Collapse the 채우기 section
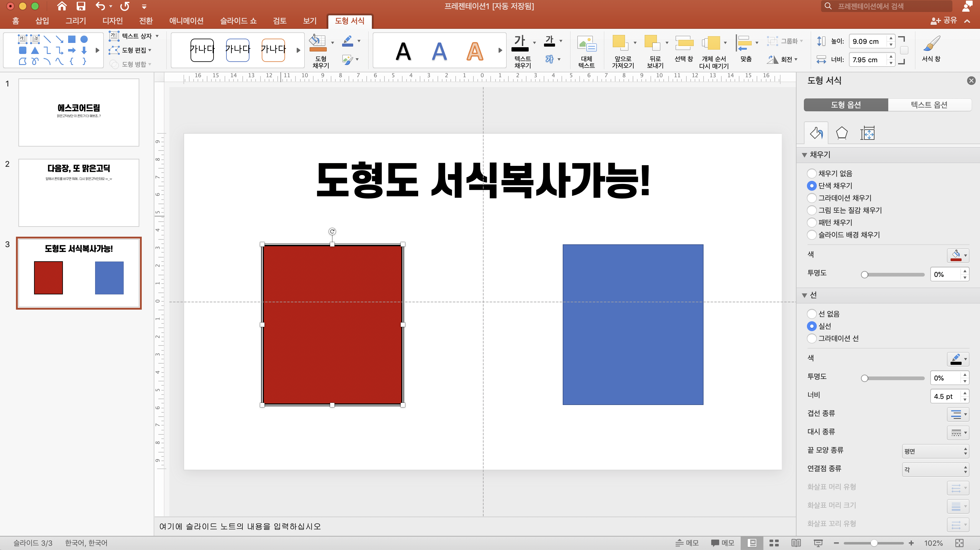Image resolution: width=980 pixels, height=550 pixels. click(804, 155)
